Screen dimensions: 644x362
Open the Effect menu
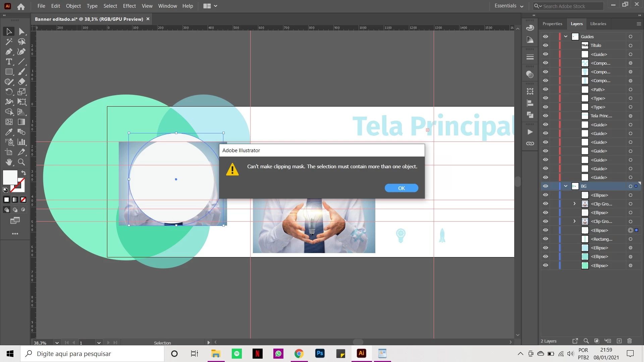(x=129, y=6)
